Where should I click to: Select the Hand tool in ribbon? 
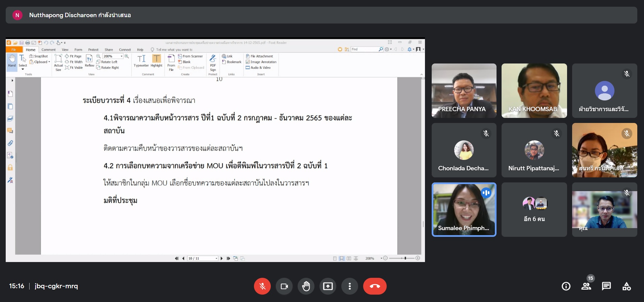pyautogui.click(x=12, y=61)
